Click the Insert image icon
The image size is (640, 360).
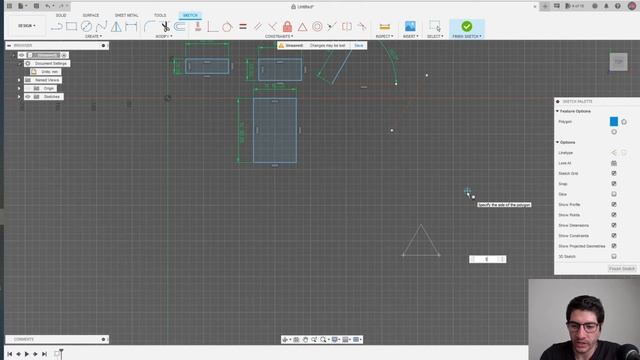pos(410,26)
